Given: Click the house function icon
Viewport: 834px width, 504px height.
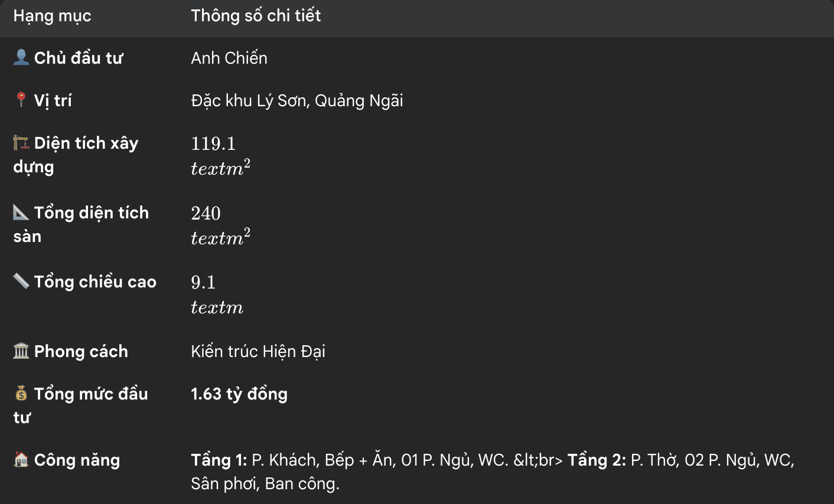Looking at the screenshot, I should point(21,459).
